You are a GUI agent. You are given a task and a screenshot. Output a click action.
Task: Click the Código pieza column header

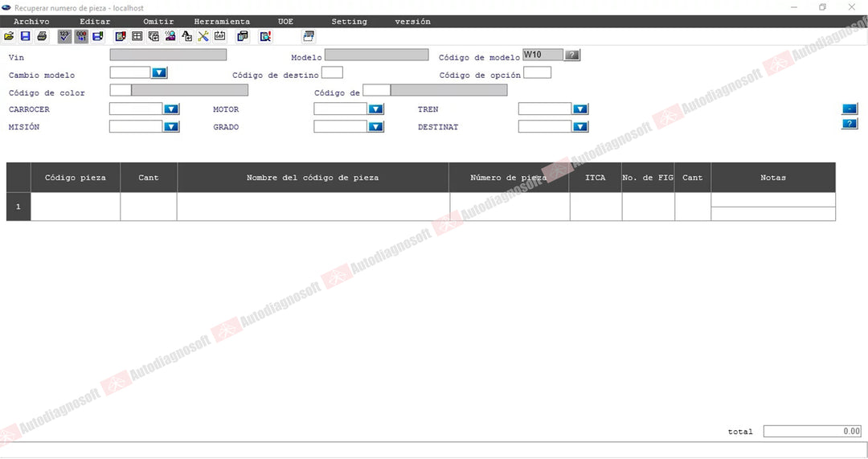(x=76, y=178)
